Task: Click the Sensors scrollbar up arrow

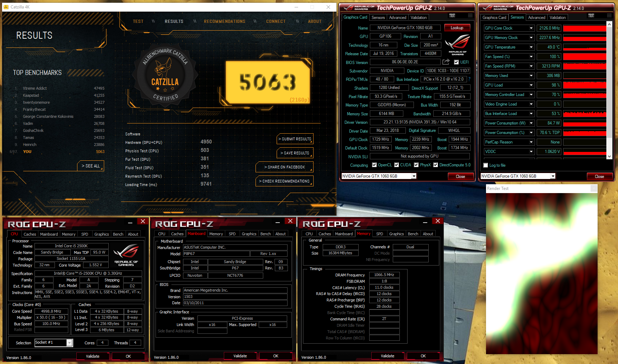Action: pos(609,24)
